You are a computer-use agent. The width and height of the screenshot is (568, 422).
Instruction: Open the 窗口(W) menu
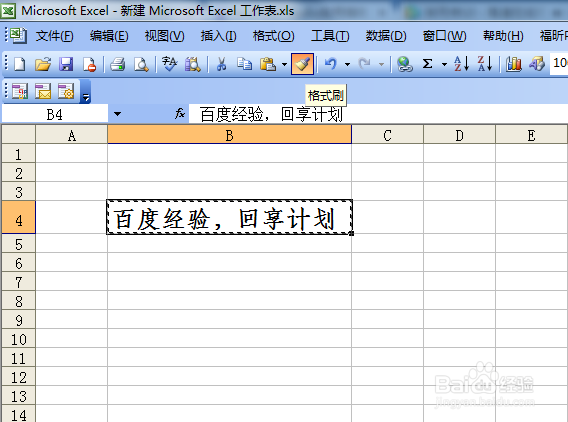[444, 36]
